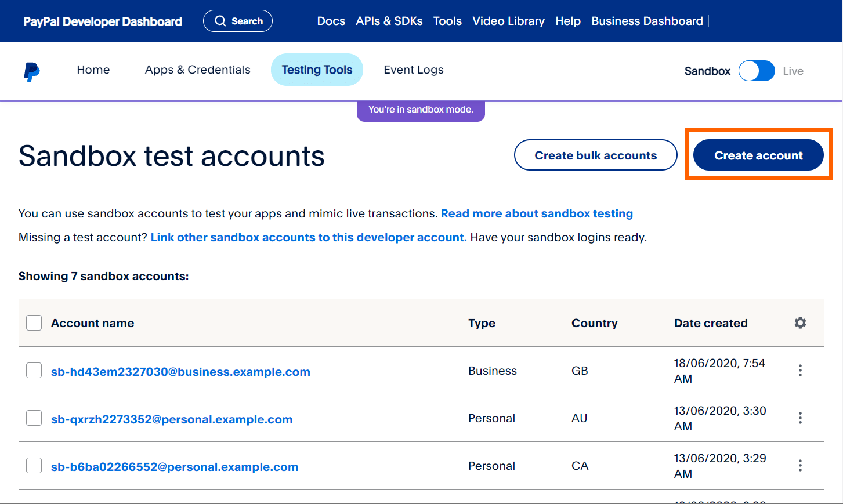Click the PayPal logo icon
Viewport: 843px width, 504px height.
[32, 71]
